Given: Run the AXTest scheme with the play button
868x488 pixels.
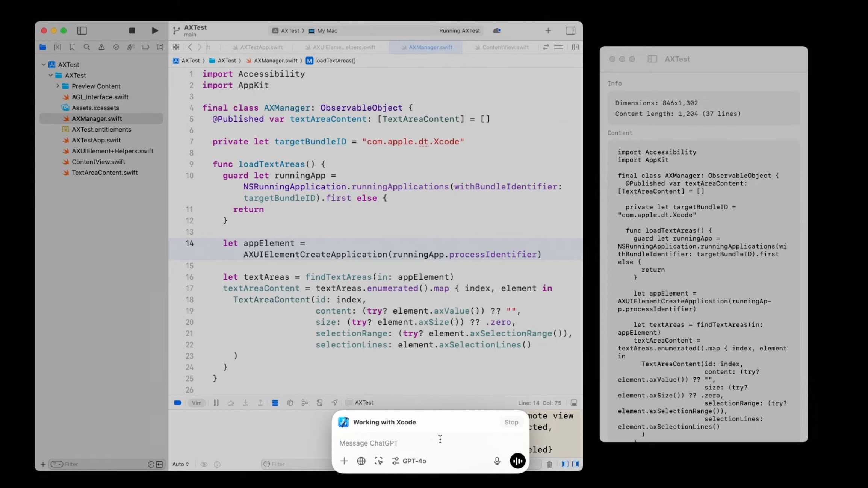Looking at the screenshot, I should coord(154,30).
